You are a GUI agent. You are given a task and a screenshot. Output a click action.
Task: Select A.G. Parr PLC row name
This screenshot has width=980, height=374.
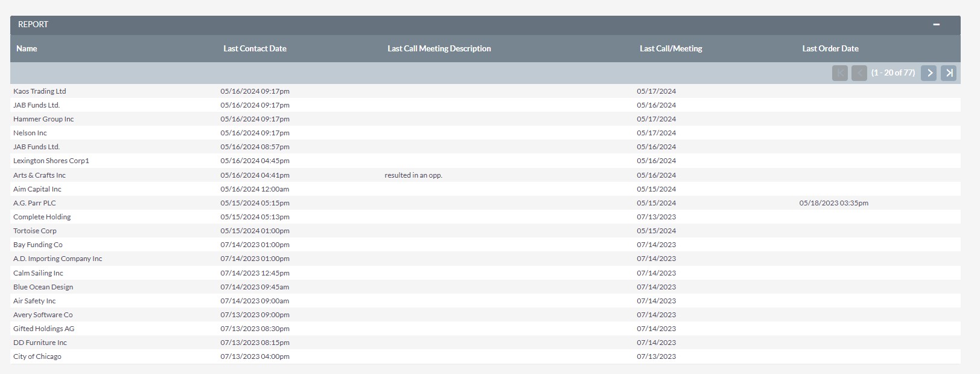(x=34, y=203)
